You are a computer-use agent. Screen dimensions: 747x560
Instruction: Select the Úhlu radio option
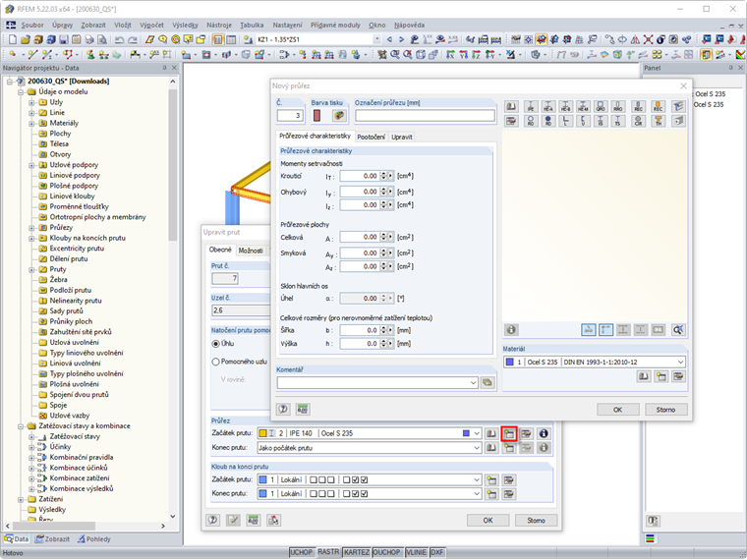(x=215, y=343)
